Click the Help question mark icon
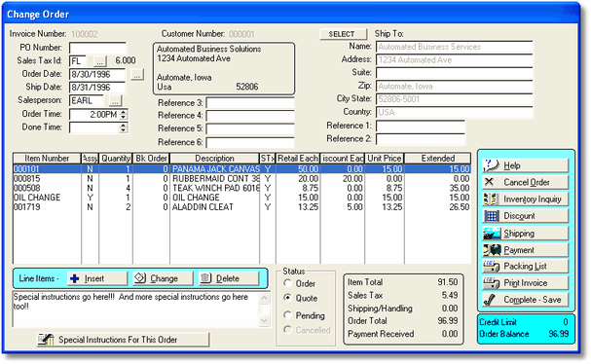The width and height of the screenshot is (591, 364). pos(491,165)
